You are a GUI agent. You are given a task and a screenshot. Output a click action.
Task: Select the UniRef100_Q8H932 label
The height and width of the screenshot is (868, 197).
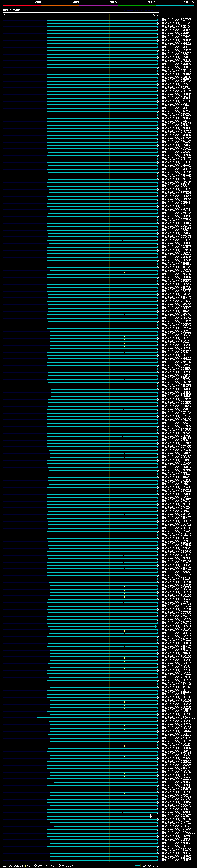176,155
